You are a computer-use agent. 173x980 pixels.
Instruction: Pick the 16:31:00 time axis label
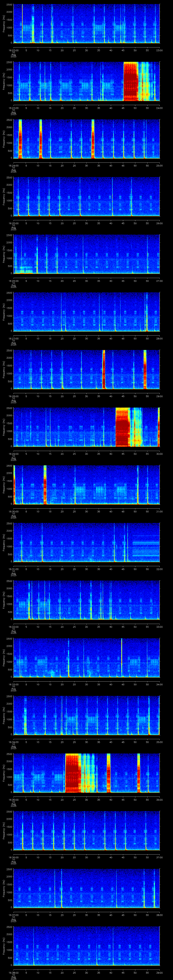14,569
